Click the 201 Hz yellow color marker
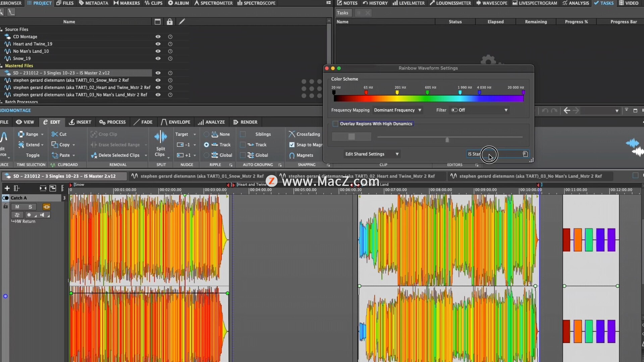The image size is (644, 362). (x=397, y=92)
